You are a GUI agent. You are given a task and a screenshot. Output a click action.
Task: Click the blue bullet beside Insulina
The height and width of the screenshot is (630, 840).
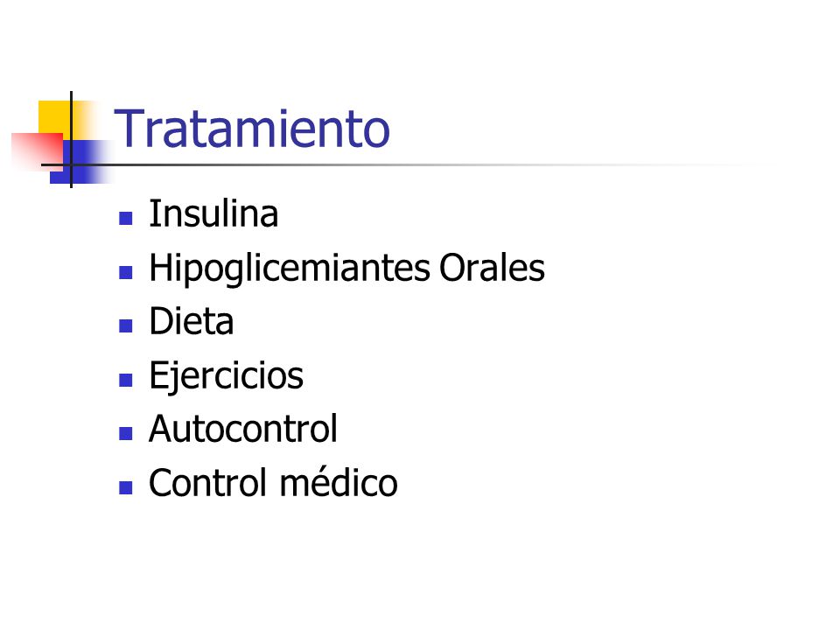[126, 219]
